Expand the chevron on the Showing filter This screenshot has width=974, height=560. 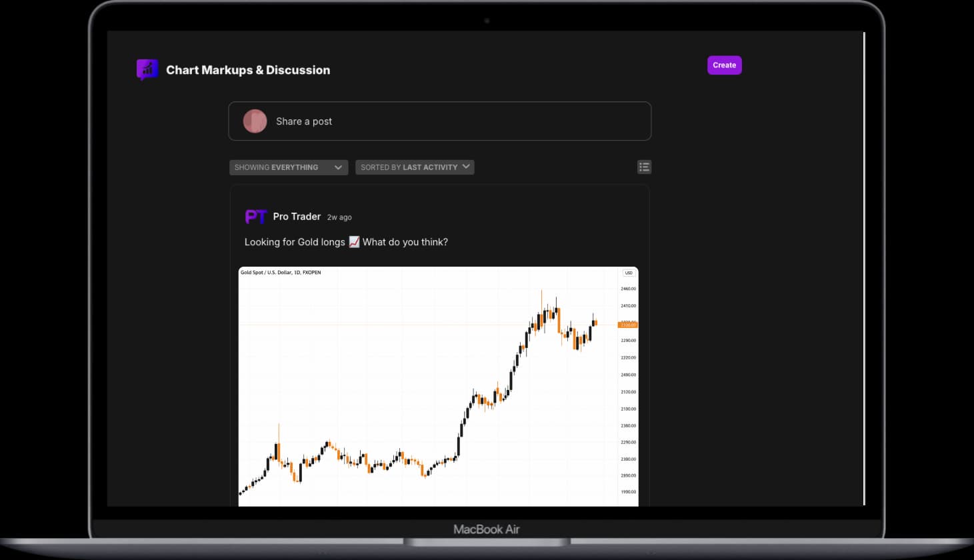(x=338, y=167)
